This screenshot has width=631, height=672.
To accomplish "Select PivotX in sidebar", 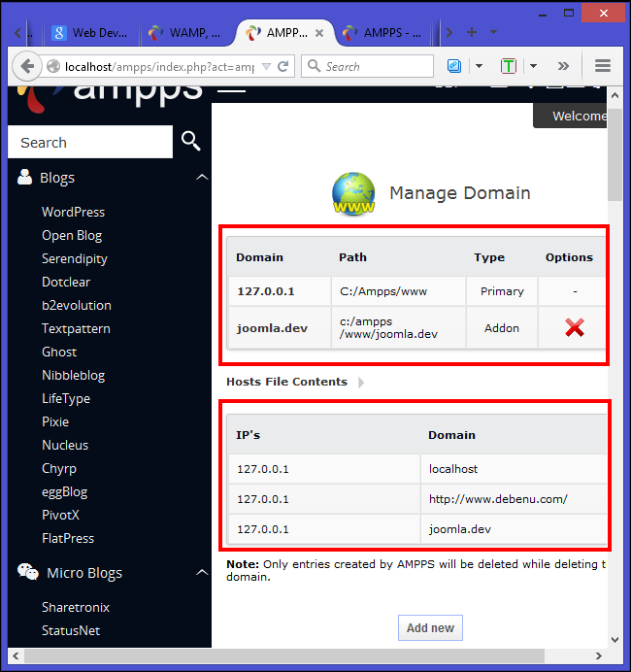I will [x=60, y=515].
